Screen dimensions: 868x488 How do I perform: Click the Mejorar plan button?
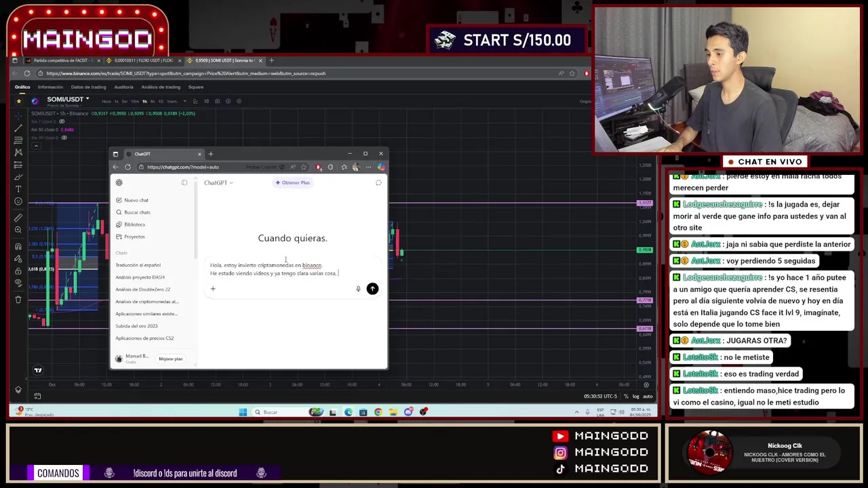click(x=170, y=359)
